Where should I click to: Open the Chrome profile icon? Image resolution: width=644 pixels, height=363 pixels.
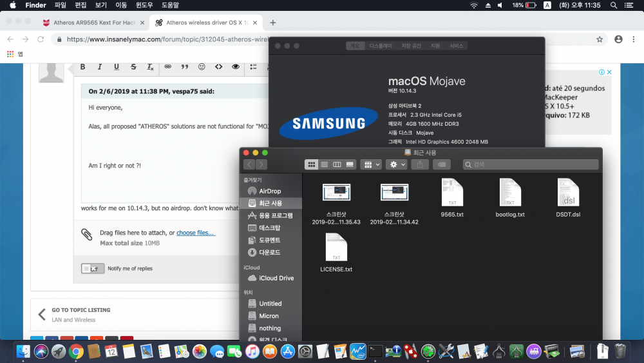618,39
